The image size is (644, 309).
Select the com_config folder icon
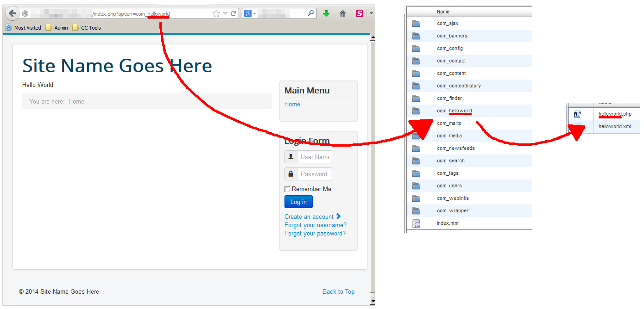(x=416, y=48)
